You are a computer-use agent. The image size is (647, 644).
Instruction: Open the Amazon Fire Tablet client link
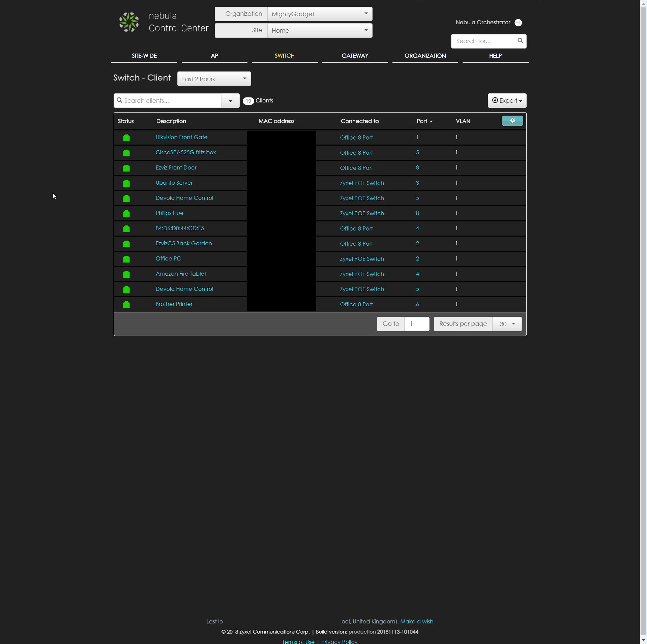point(181,274)
